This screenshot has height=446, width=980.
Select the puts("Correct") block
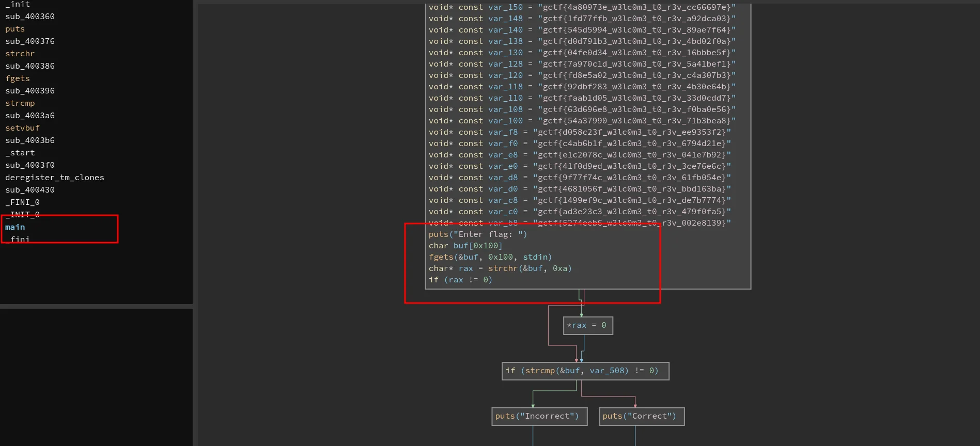coord(641,417)
